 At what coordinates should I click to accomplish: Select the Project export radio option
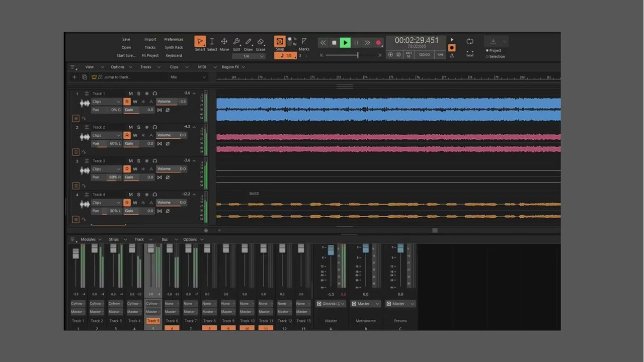coord(494,50)
